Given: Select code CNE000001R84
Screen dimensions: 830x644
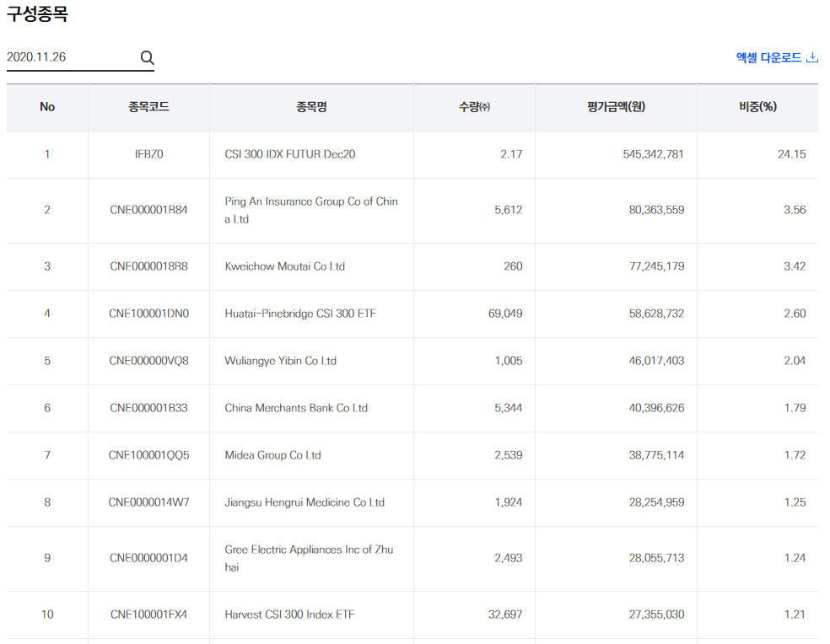Looking at the screenshot, I should coord(148,210).
